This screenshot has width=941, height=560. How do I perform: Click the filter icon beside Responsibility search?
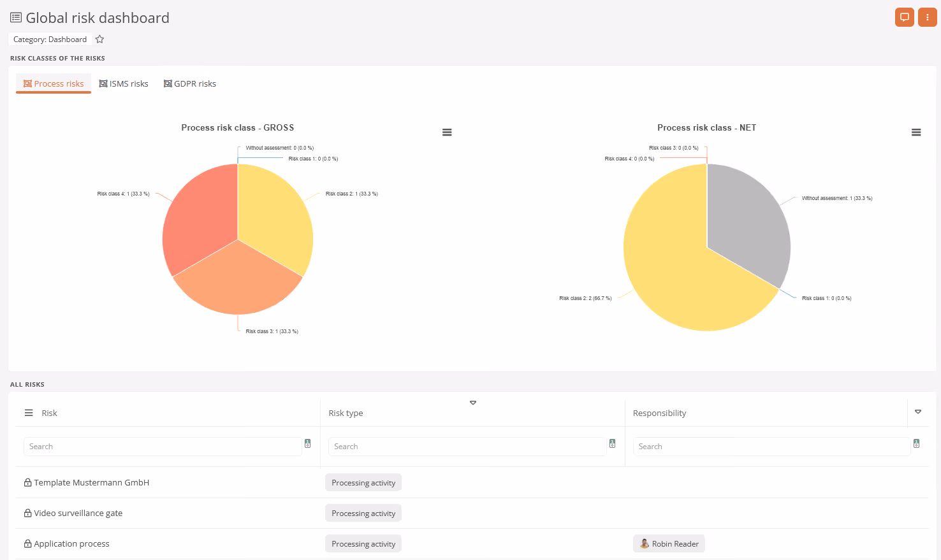point(916,443)
